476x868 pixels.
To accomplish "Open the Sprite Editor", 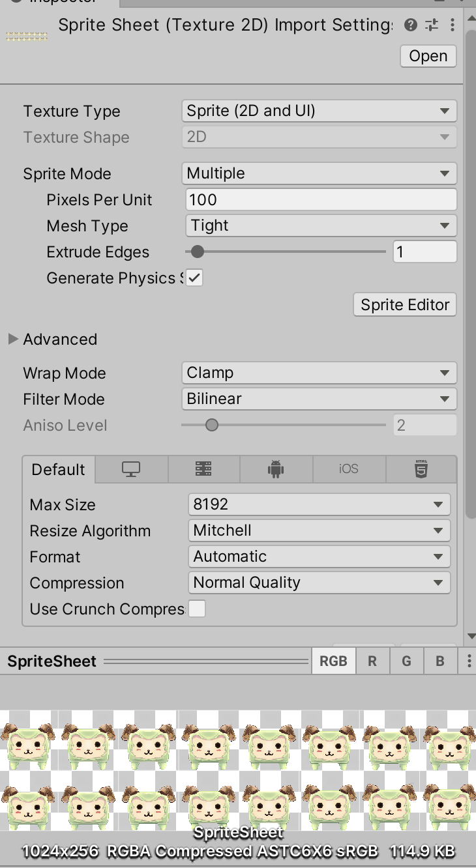I will click(x=404, y=304).
